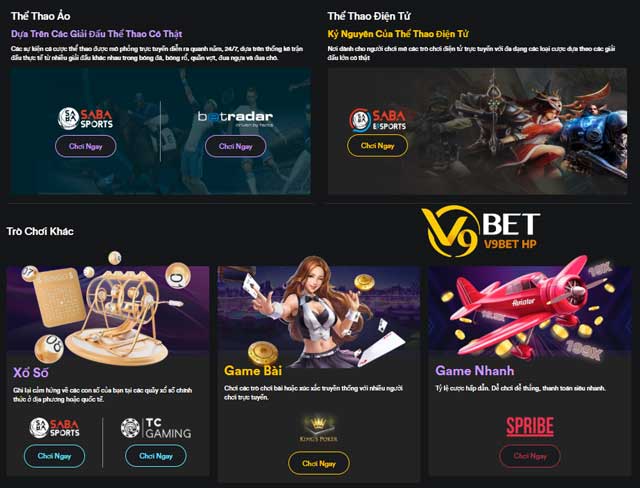Open the Thể Thao Điện Tử esports characters banner
640x488 pixels.
coord(478,131)
